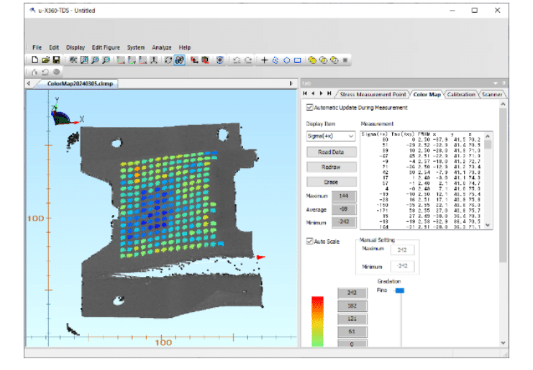The image size is (533, 370).
Task: Select the blue rectangle shape tool
Action: (297, 60)
